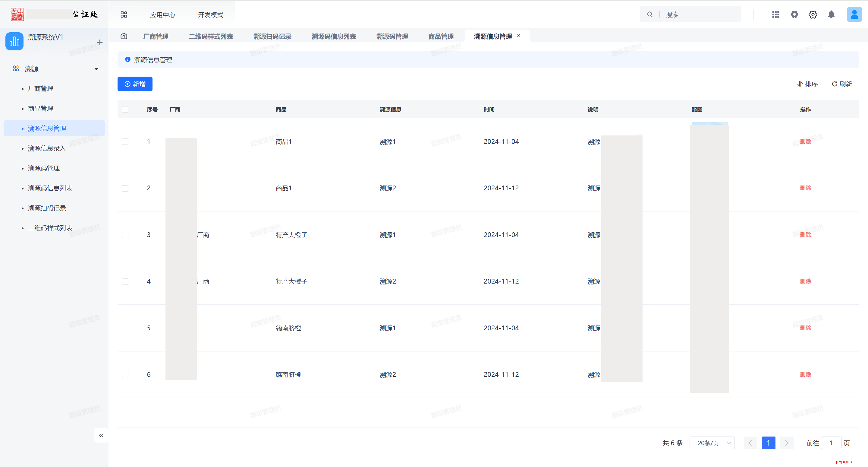Collapse the sidebar with double-chevron icon
The height and width of the screenshot is (467, 868).
pyautogui.click(x=101, y=435)
